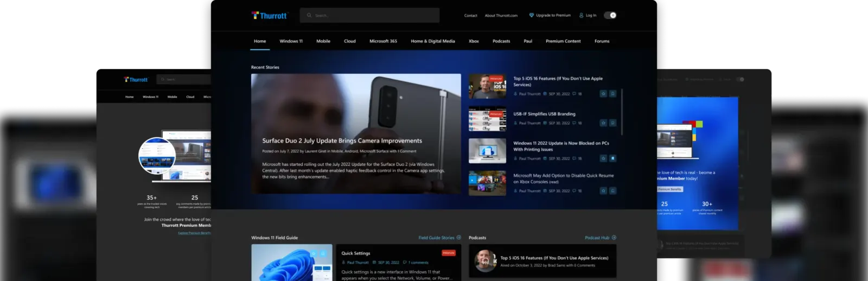Toggle theme switch in right background window

tap(741, 79)
